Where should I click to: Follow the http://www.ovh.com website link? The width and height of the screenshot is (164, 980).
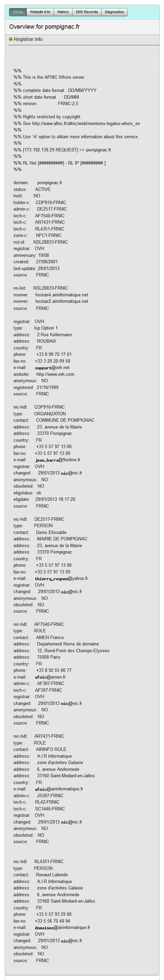55,374
